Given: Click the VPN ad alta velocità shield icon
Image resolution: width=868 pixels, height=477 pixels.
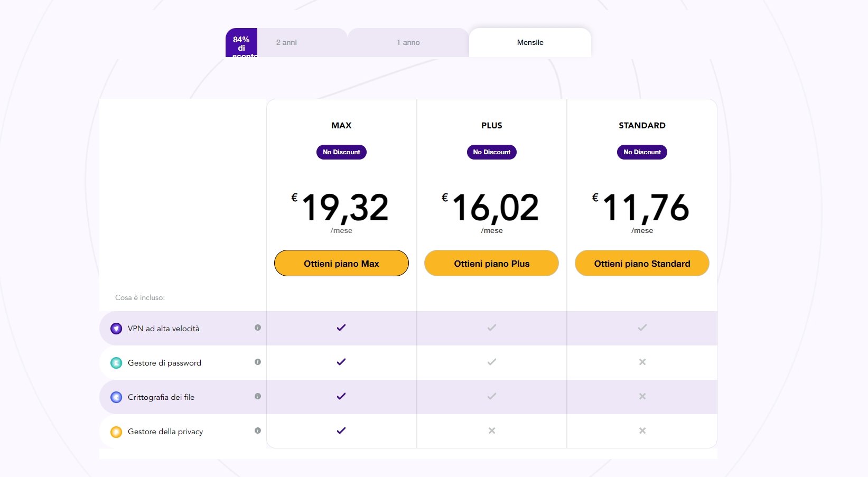Looking at the screenshot, I should point(116,329).
